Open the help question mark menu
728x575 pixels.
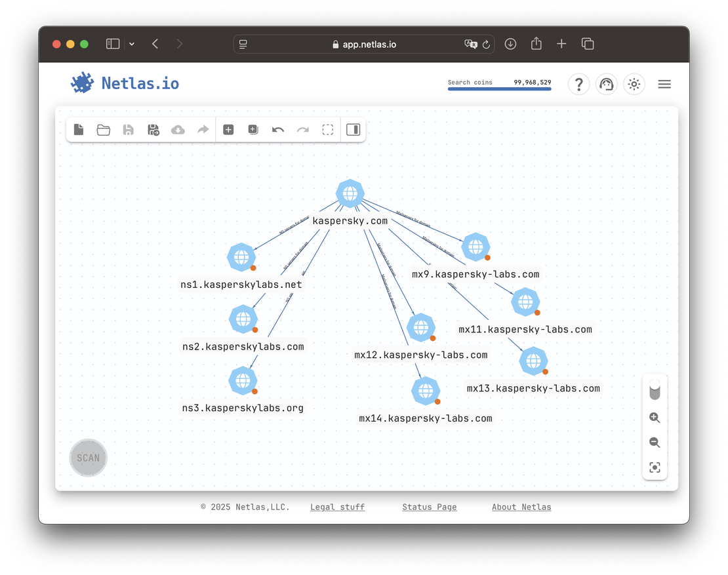pos(578,84)
